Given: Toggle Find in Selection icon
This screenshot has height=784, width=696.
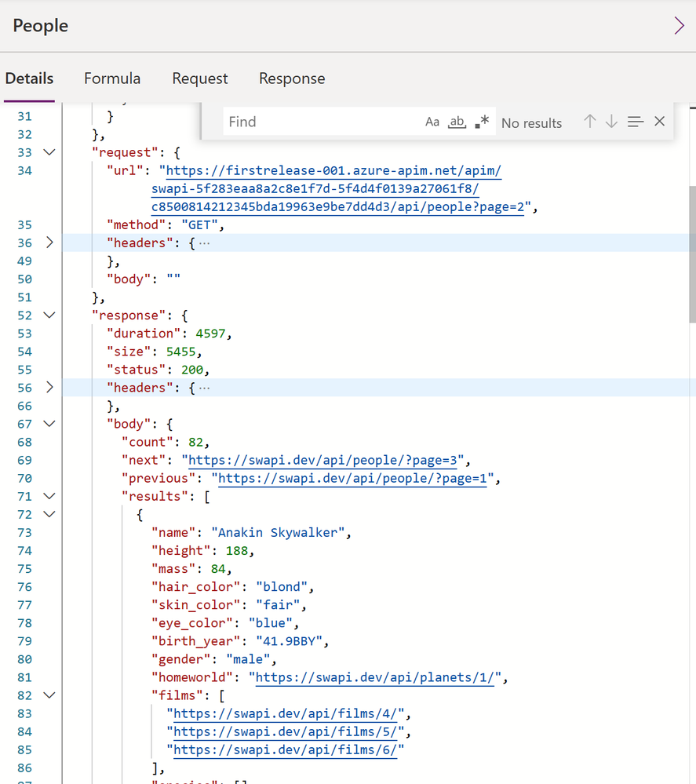Looking at the screenshot, I should click(x=636, y=121).
